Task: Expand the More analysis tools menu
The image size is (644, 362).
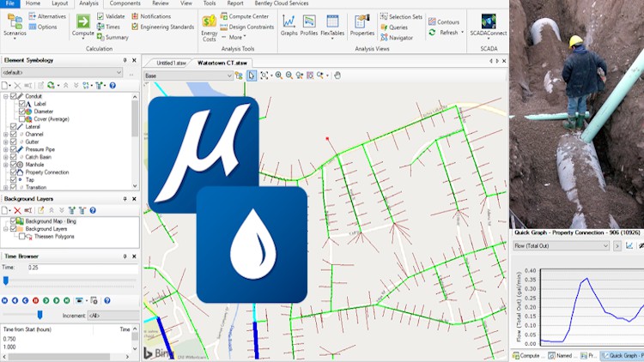Action: [234, 37]
